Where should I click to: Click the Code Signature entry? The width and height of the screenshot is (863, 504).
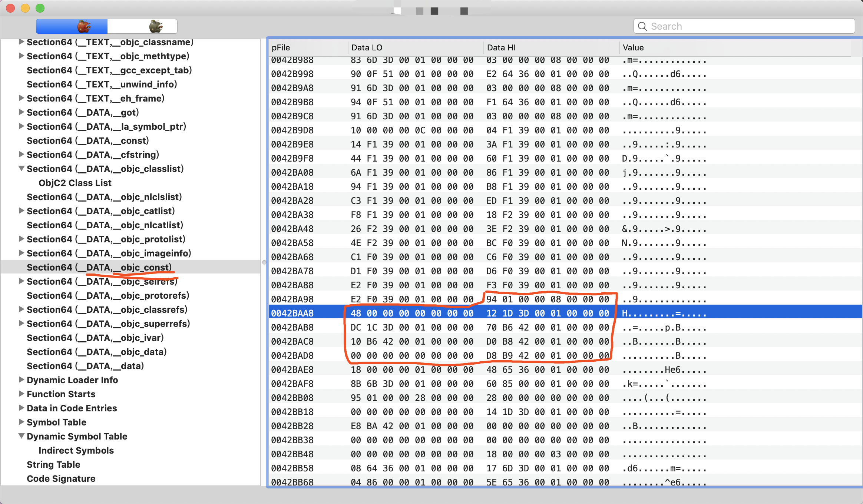61,478
